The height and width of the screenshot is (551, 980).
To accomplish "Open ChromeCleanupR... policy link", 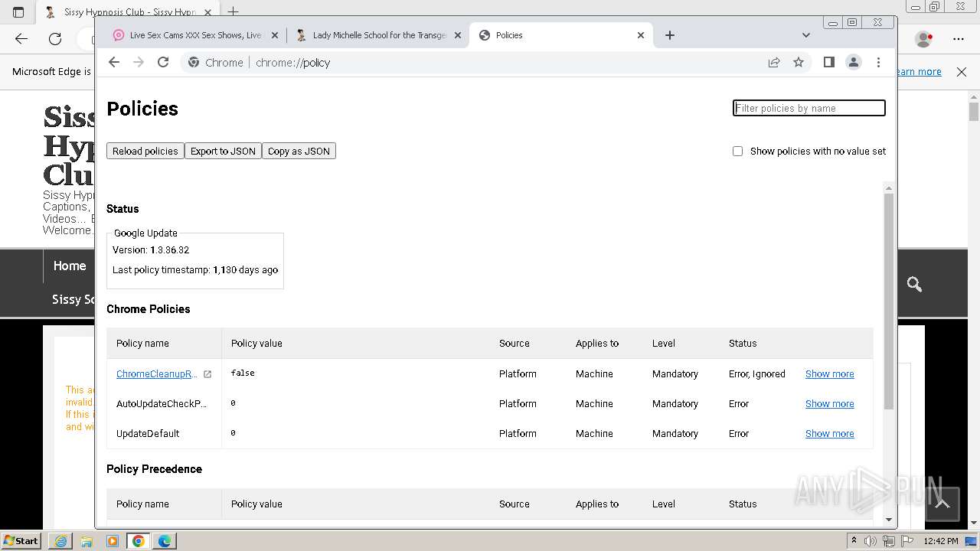I will (x=157, y=374).
